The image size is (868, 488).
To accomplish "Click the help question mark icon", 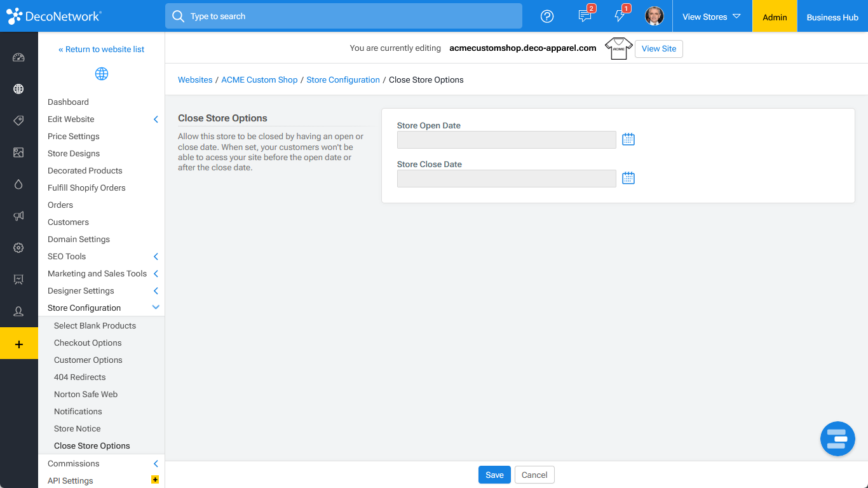I will pos(546,17).
